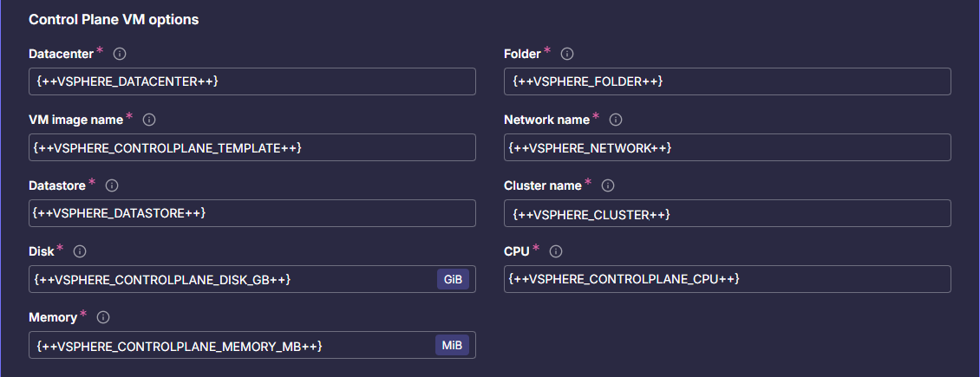The height and width of the screenshot is (377, 980).
Task: Click the info icon next to Disk
Action: tap(80, 251)
